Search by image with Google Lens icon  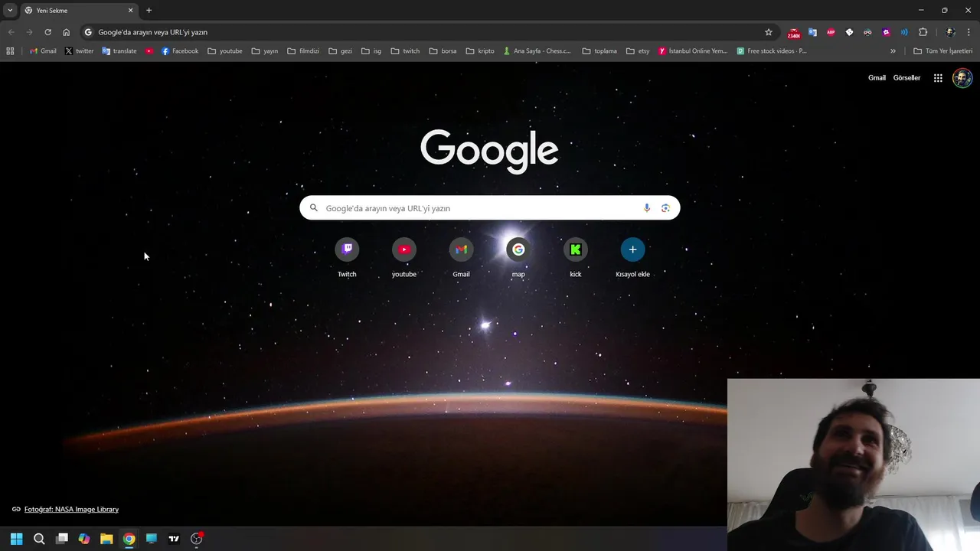[665, 208]
